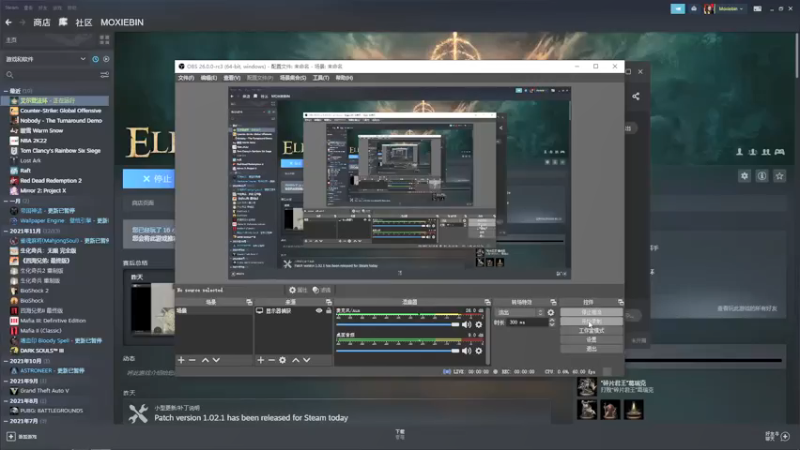The width and height of the screenshot is (800, 450).
Task: Open the scene transition type dropdown
Action: click(x=520, y=311)
